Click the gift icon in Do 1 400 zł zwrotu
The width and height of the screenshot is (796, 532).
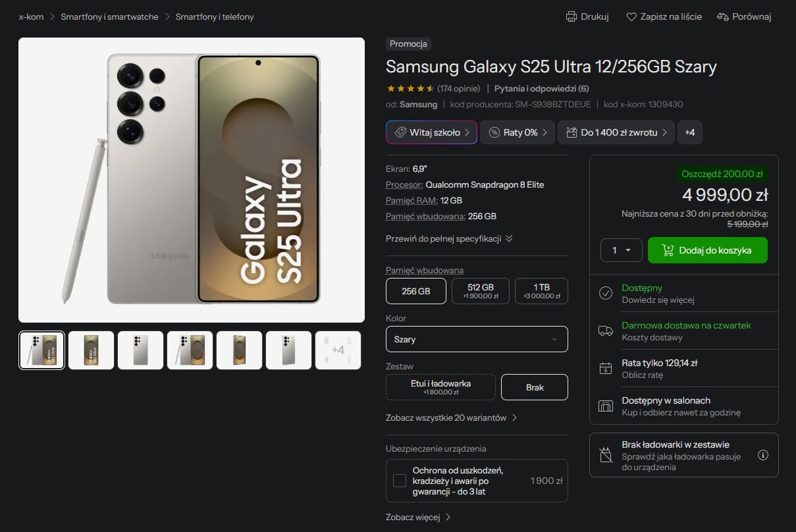(571, 132)
